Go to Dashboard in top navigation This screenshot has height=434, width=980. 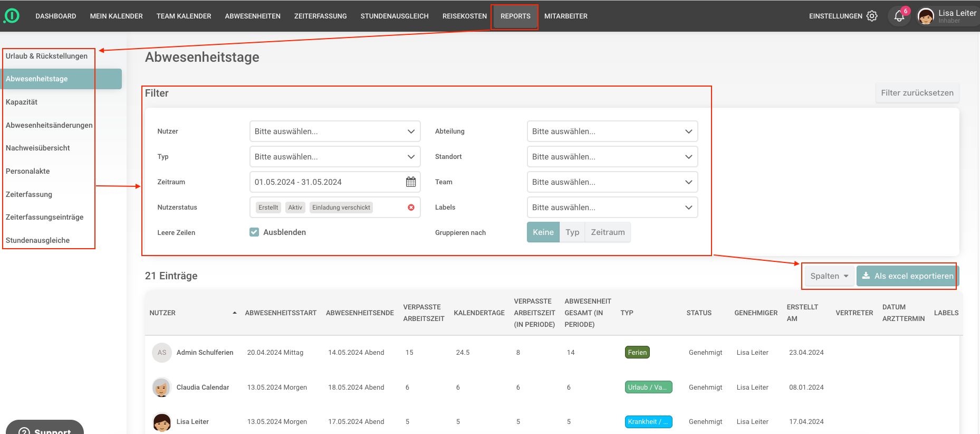tap(56, 16)
